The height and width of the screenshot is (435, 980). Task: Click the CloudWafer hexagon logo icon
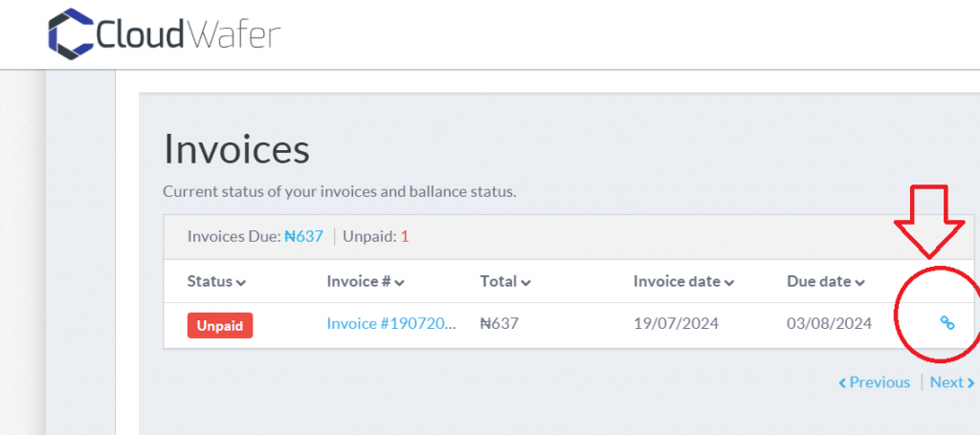(71, 33)
